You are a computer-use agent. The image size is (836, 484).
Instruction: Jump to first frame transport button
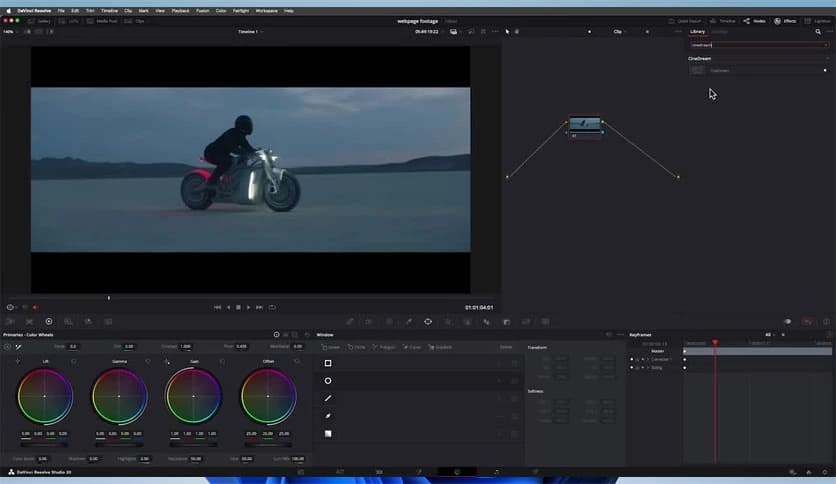[217, 308]
